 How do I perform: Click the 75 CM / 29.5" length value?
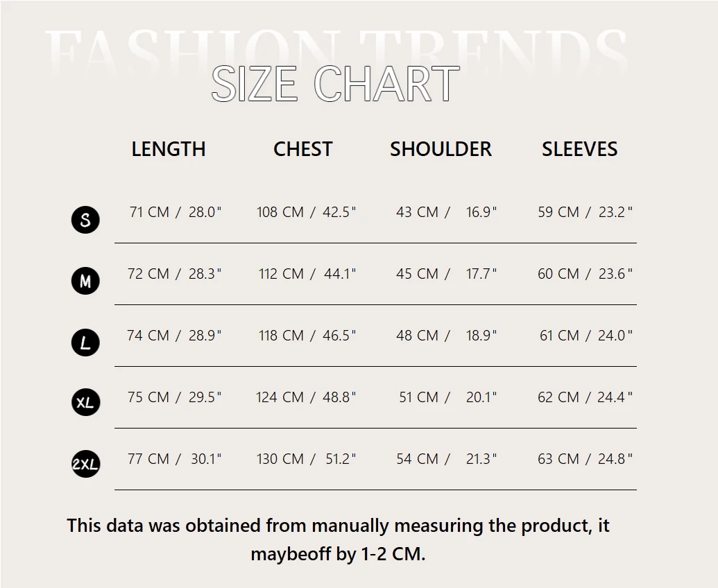(175, 397)
